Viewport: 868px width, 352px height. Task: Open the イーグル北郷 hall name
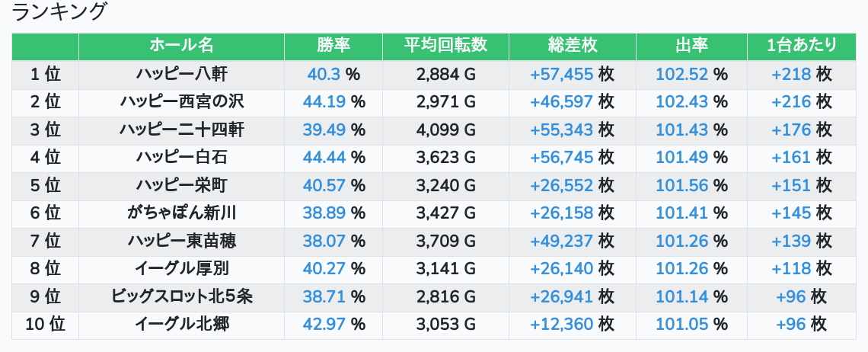pyautogui.click(x=181, y=325)
